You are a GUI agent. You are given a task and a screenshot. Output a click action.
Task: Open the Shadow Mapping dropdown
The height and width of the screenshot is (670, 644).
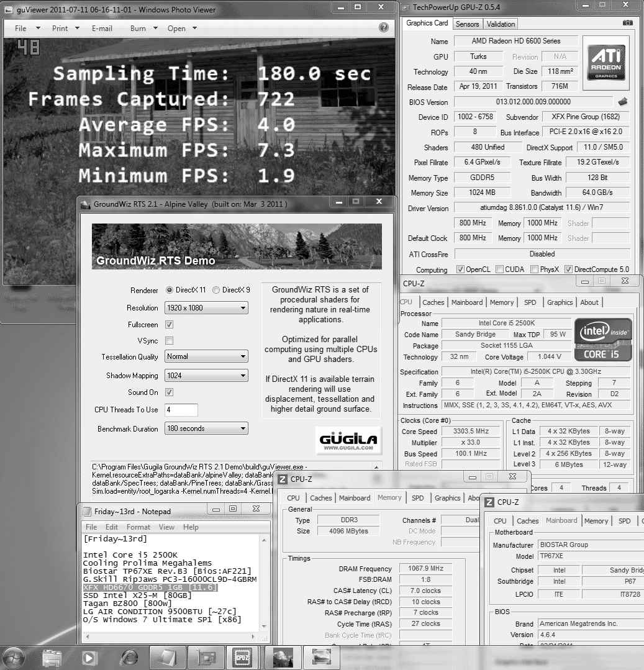click(x=206, y=376)
